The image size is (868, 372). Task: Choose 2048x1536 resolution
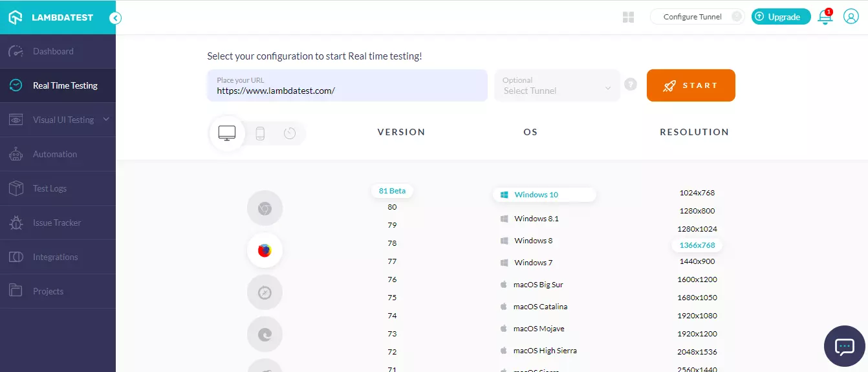click(x=697, y=352)
